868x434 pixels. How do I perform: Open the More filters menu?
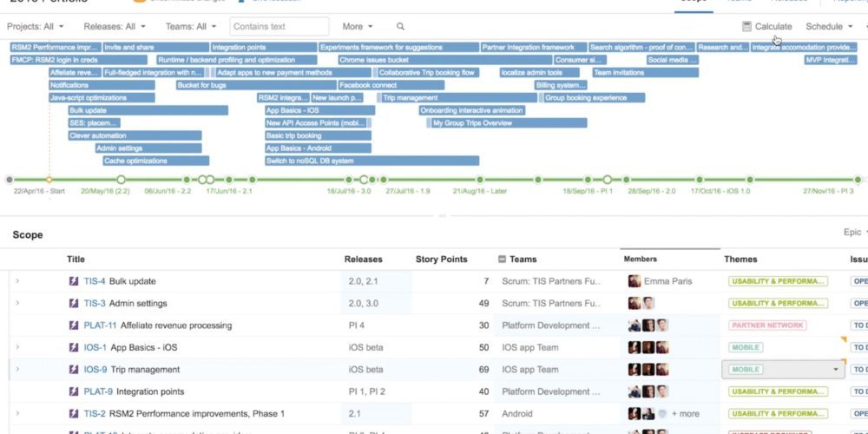[x=358, y=27]
